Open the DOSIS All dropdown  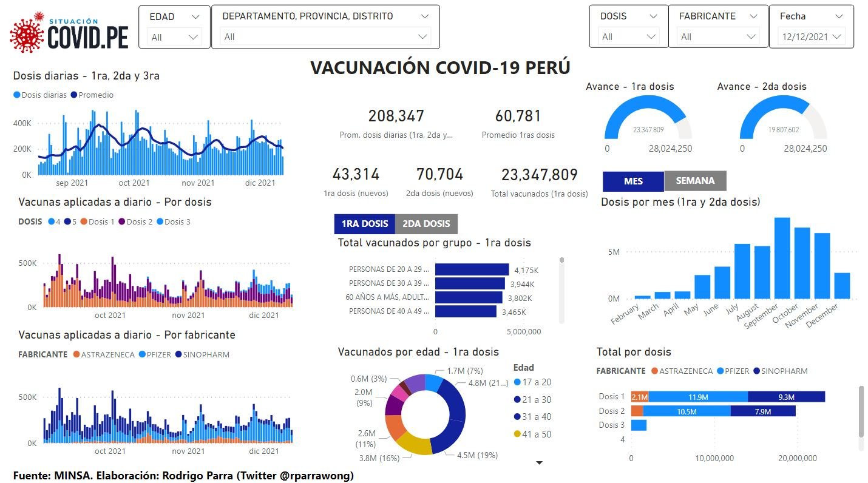tap(628, 37)
